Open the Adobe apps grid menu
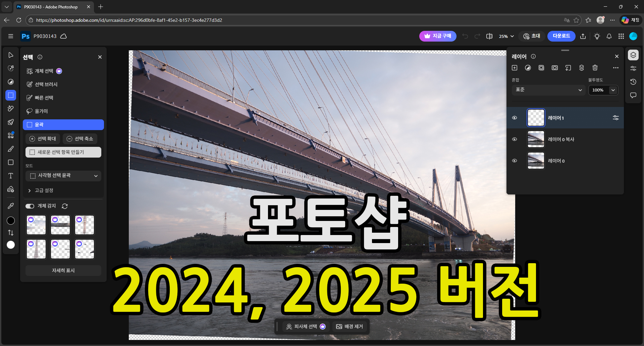644x346 pixels. (621, 36)
